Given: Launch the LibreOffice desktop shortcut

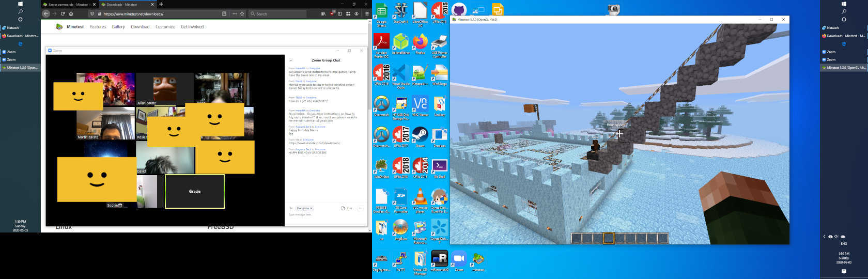Looking at the screenshot, I should click(x=420, y=13).
